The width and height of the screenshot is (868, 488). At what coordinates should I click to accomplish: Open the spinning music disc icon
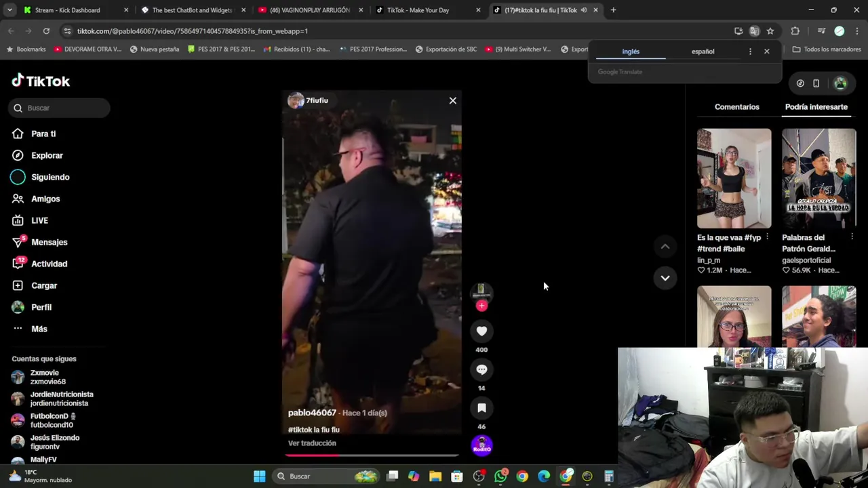tap(481, 445)
